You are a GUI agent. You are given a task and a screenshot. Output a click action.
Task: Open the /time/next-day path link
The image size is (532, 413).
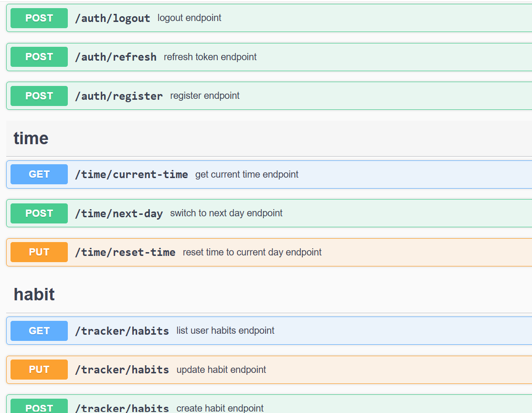pyautogui.click(x=119, y=213)
